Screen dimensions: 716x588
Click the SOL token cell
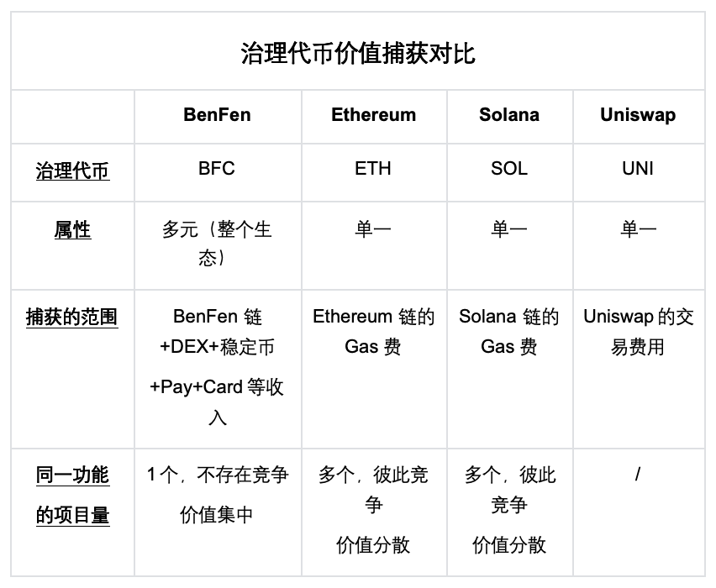(x=509, y=169)
